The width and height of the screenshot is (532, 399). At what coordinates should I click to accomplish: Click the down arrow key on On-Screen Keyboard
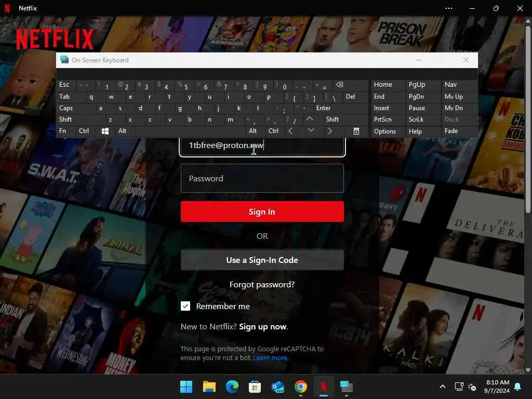click(311, 131)
